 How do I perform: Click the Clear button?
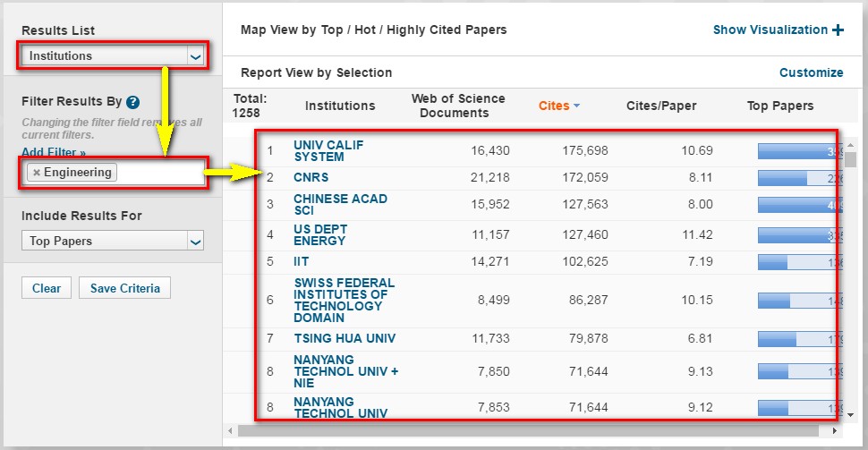(x=47, y=288)
